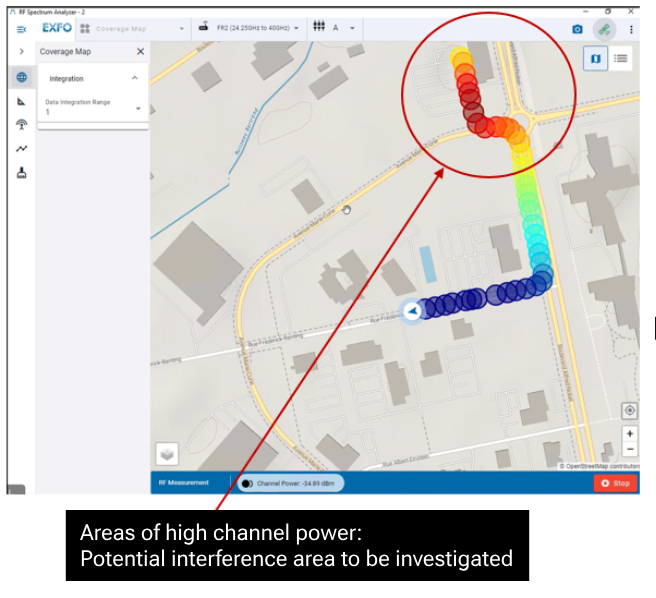Open the line chart icon in sidebar

[21, 149]
